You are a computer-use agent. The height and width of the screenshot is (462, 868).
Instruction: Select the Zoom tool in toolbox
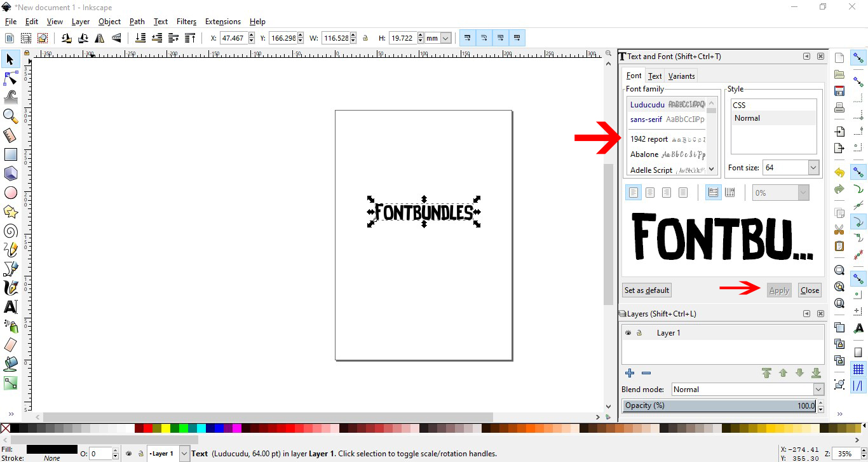[x=10, y=116]
